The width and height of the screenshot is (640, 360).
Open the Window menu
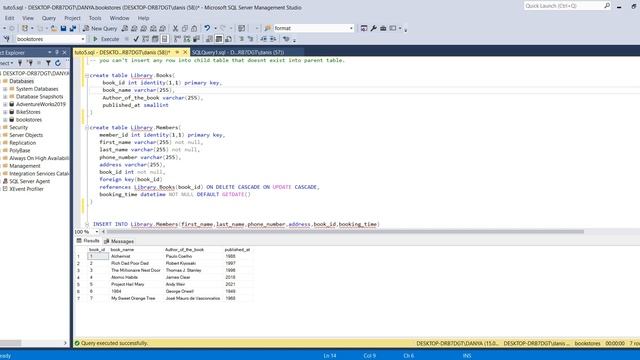coord(119,18)
